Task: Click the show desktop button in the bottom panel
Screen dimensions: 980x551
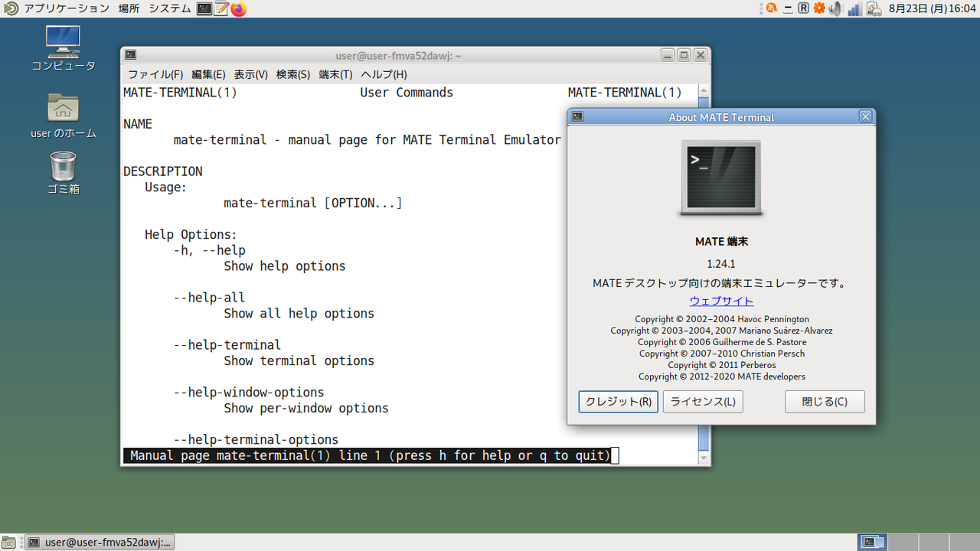Action: (x=9, y=543)
